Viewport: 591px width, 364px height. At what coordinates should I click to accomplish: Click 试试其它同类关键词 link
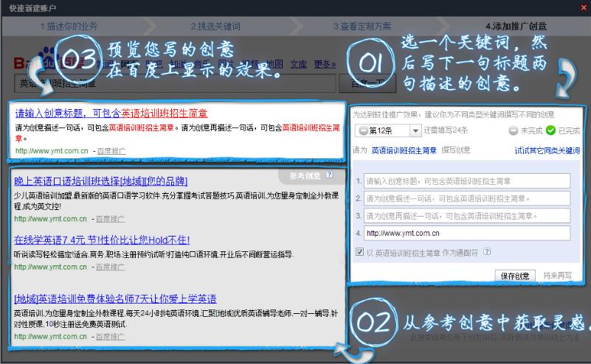point(547,150)
